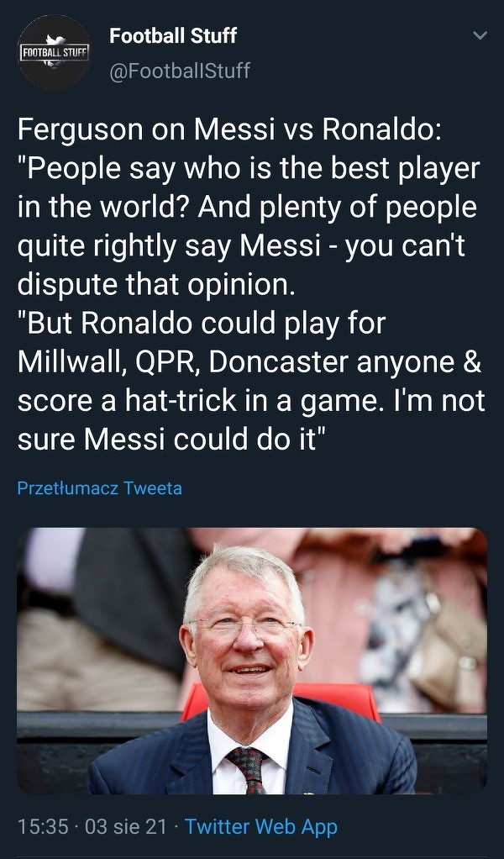504x859 pixels.
Task: Open the Football Stuff profile avatar
Action: coord(54,52)
